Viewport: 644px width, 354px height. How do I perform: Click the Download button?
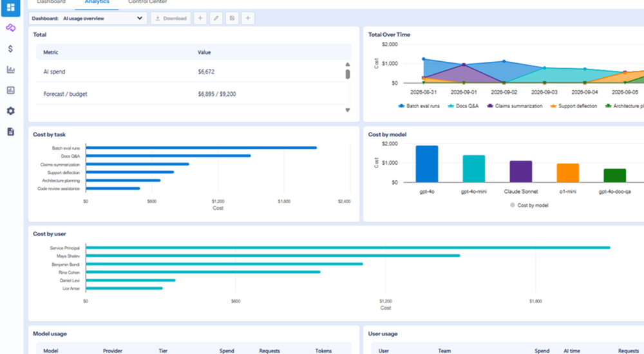[171, 18]
